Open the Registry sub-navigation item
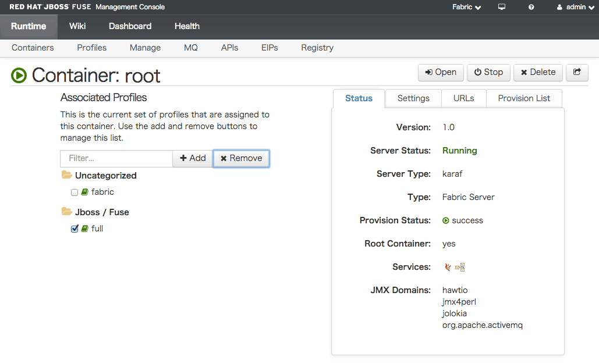599x364 pixels. point(317,48)
